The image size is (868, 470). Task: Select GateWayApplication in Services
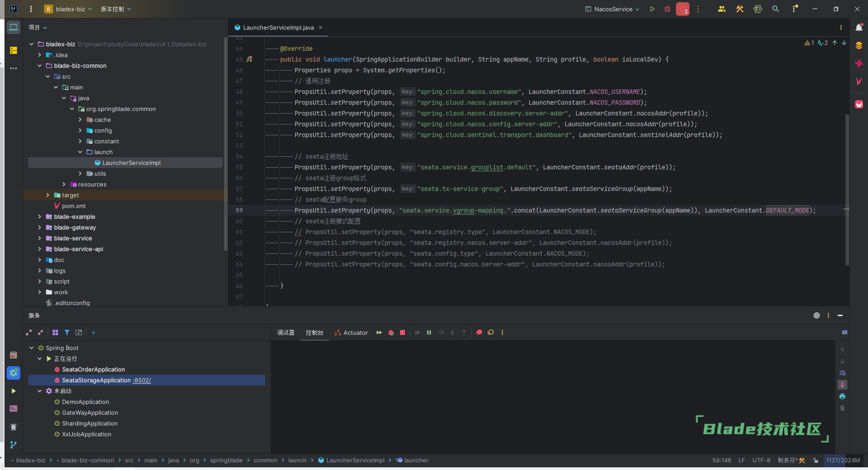point(90,412)
